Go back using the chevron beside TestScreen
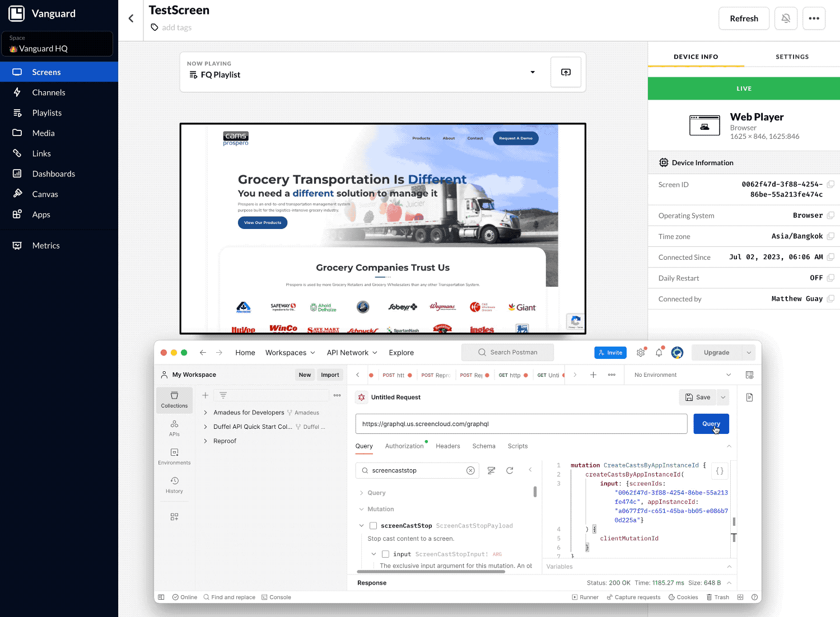The height and width of the screenshot is (617, 840). tap(131, 18)
